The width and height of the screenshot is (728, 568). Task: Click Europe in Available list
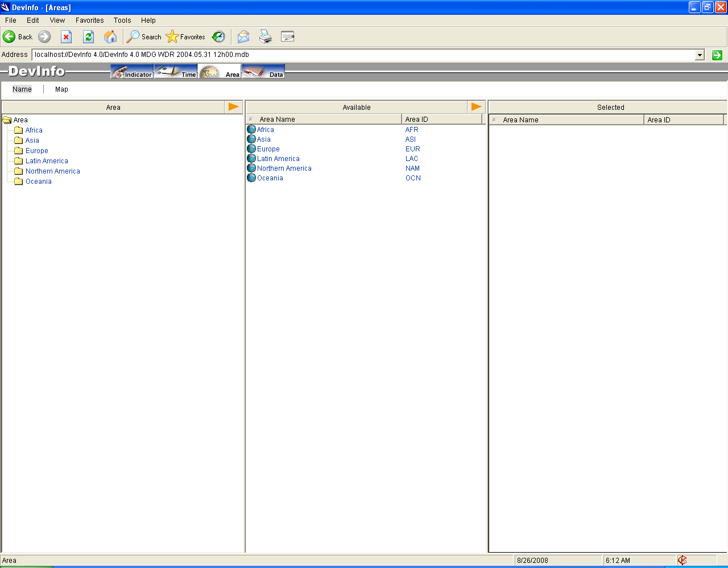[x=268, y=149]
